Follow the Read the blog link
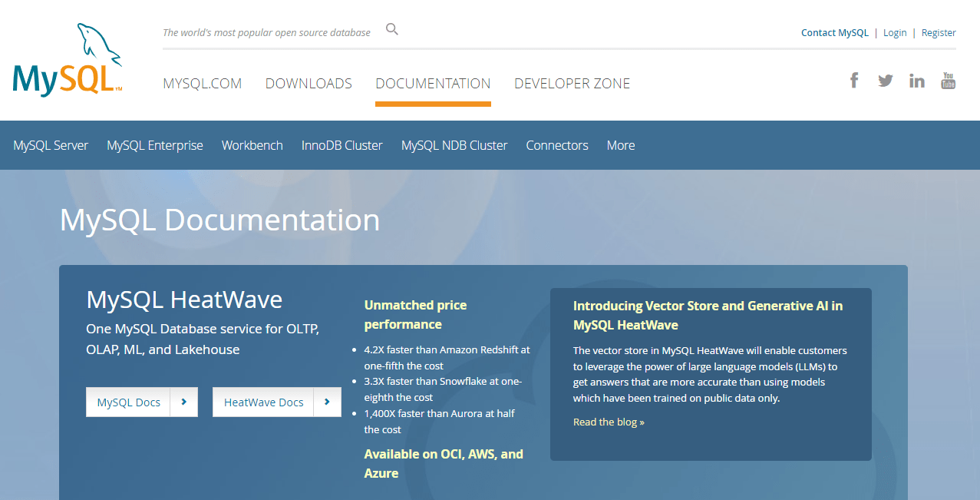The width and height of the screenshot is (980, 500). pyautogui.click(x=609, y=422)
